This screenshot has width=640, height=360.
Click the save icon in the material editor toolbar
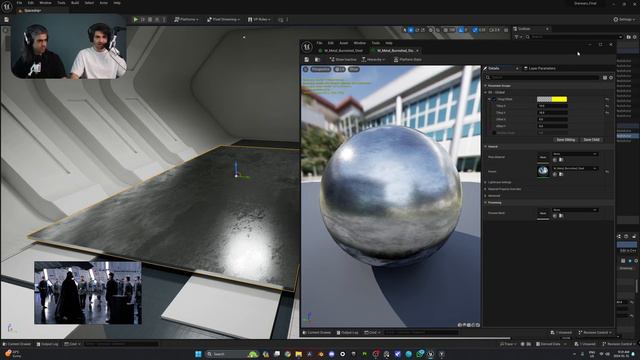tap(307, 60)
